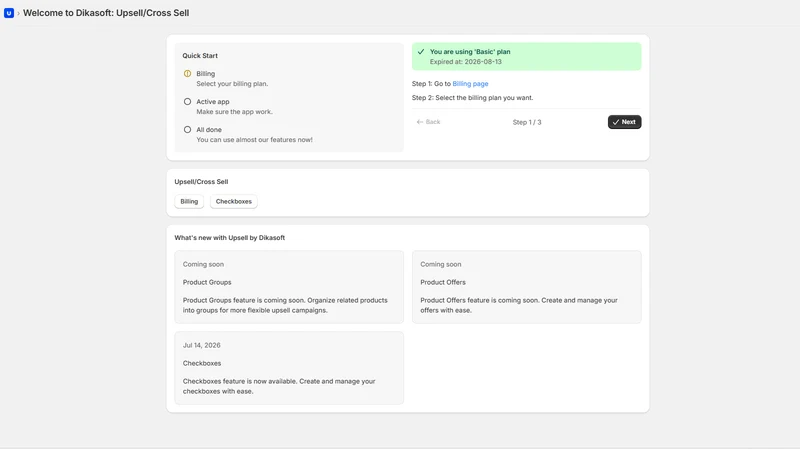
Task: Click the checkmark icon in plan banner
Action: coord(421,52)
